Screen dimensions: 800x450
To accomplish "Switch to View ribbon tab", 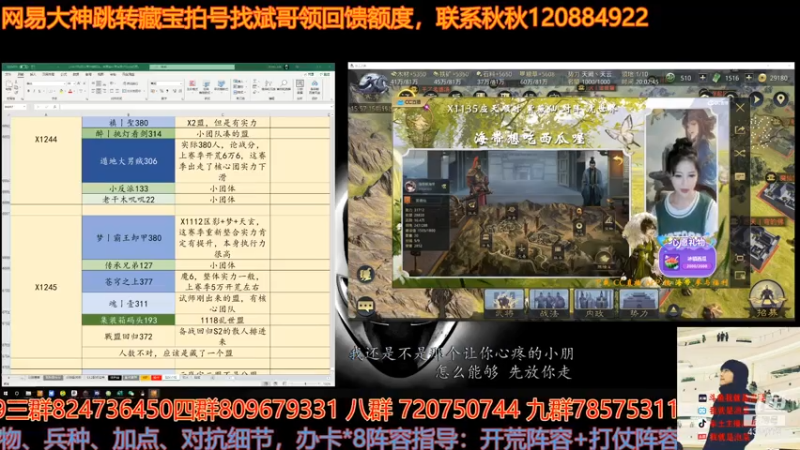I will coord(101,74).
